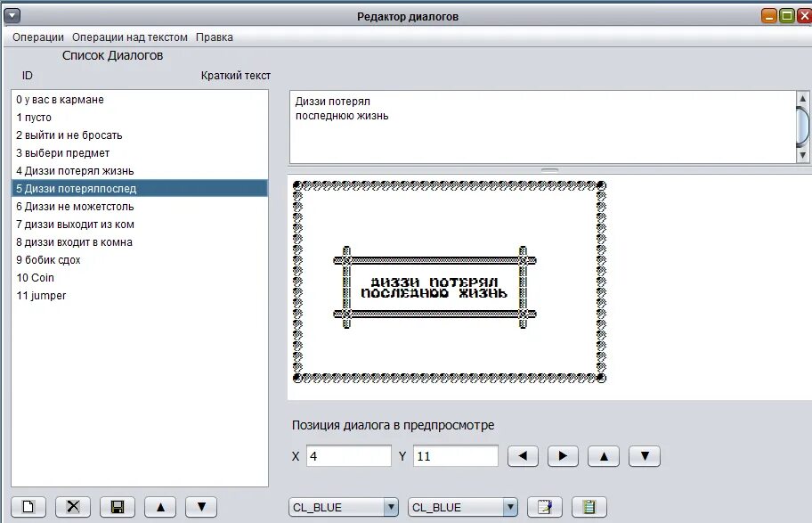This screenshot has width=812, height=523.
Task: Select dialog '7 диззи выходит из ком'
Action: tap(139, 224)
